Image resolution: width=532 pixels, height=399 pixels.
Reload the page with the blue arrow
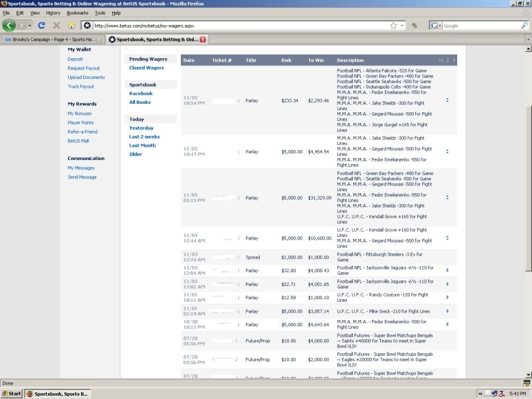pyautogui.click(x=42, y=25)
